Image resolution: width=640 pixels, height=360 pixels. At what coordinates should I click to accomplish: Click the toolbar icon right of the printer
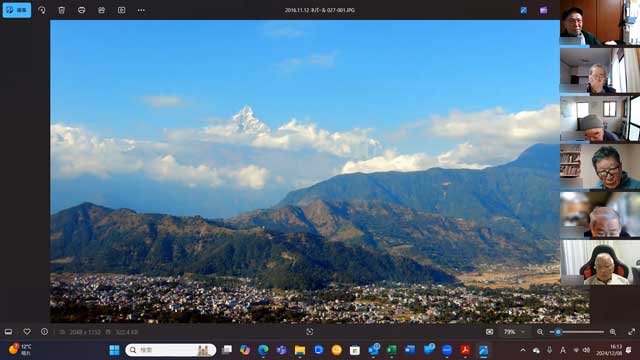click(102, 10)
